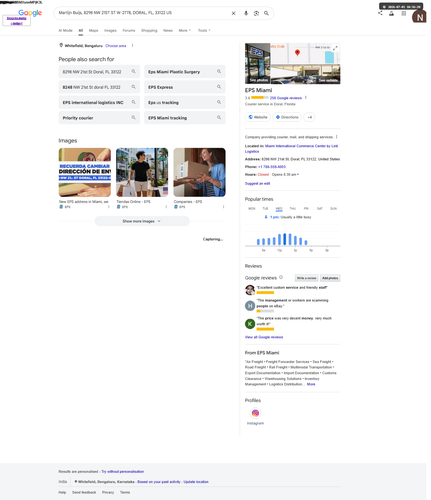Call the EPS Miami phone number link
The image size is (431, 500).
tap(272, 167)
